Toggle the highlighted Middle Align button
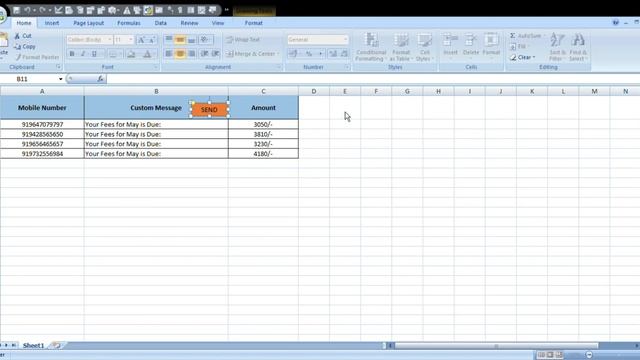Image resolution: width=640 pixels, height=360 pixels. 180,40
